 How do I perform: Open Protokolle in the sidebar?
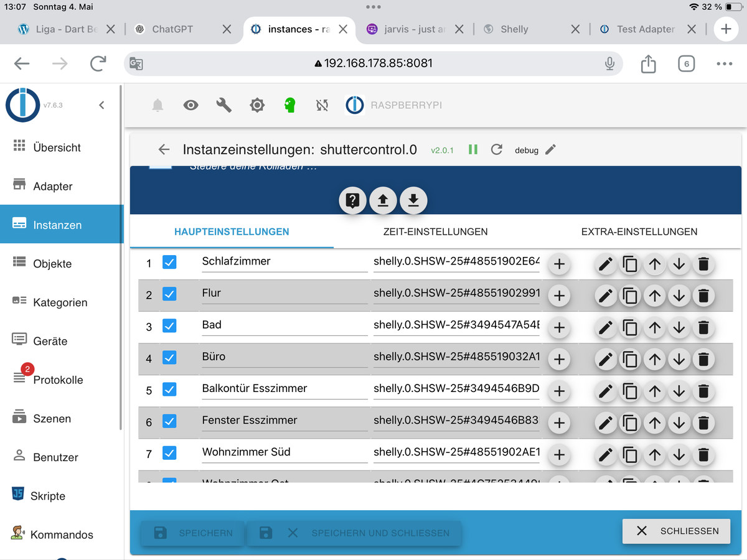(58, 380)
